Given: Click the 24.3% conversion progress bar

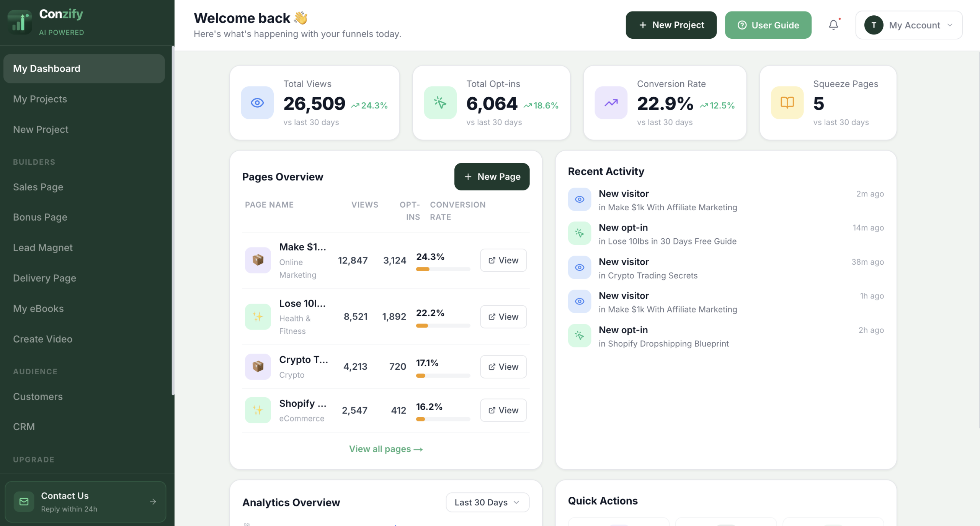Looking at the screenshot, I should click(x=443, y=269).
